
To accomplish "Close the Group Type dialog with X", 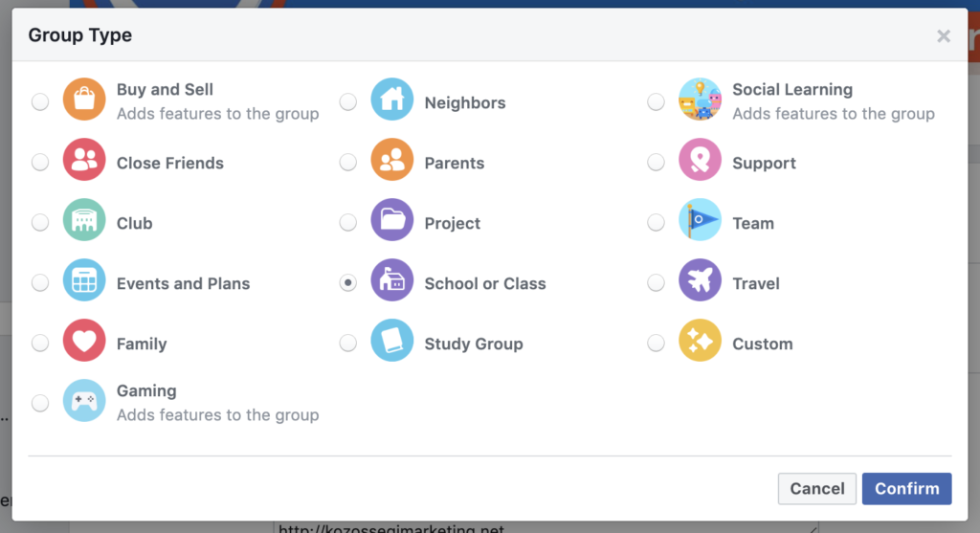I will (x=944, y=36).
